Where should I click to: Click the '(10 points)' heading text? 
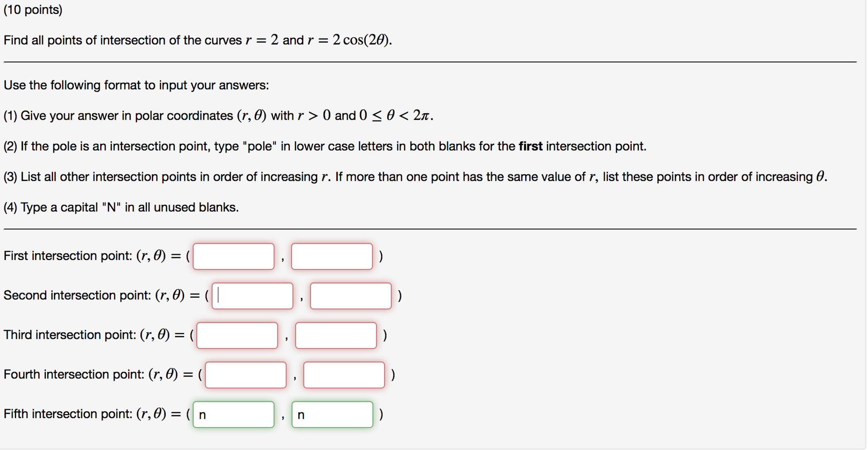33,9
